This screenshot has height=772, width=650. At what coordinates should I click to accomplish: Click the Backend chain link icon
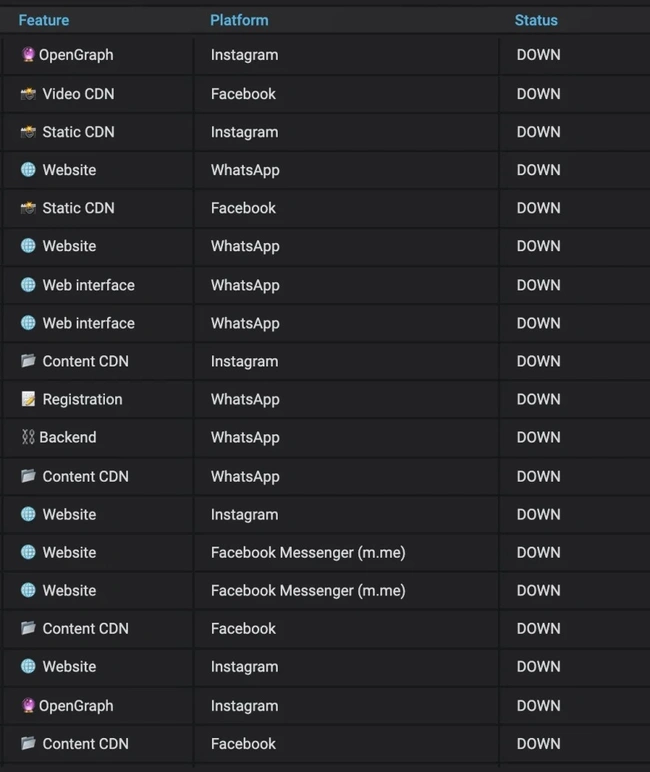[x=27, y=437]
